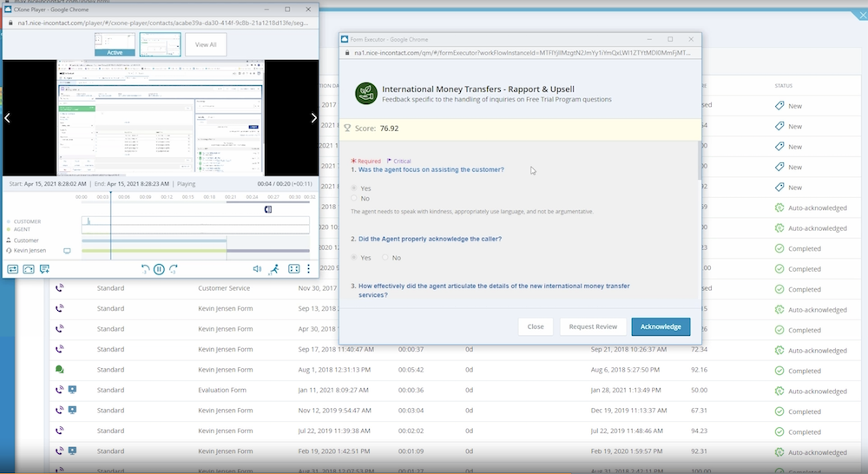Image resolution: width=868 pixels, height=474 pixels.
Task: Add a comment annotation in the player
Action: (x=44, y=269)
